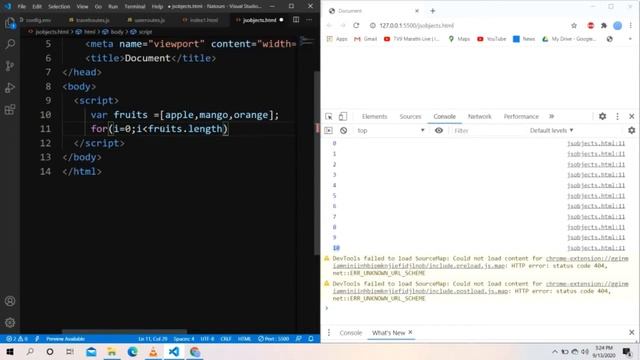This screenshot has height=360, width=640.
Task: Click the VS Code vertical scrollbar
Action: pyautogui.click(x=317, y=163)
